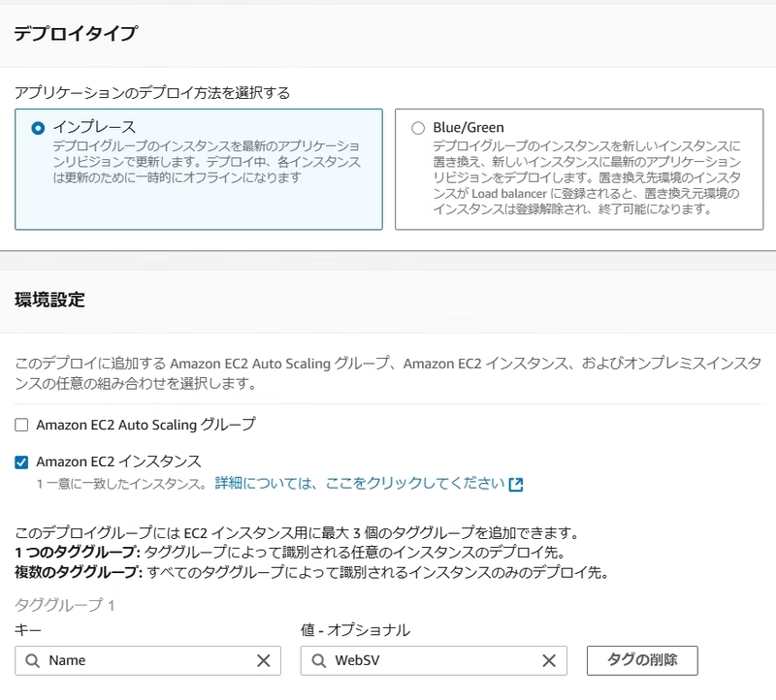Screen dimensions: 776x700
Task: Open the 詳細については、ここをクリックしてください link
Action: (359, 483)
